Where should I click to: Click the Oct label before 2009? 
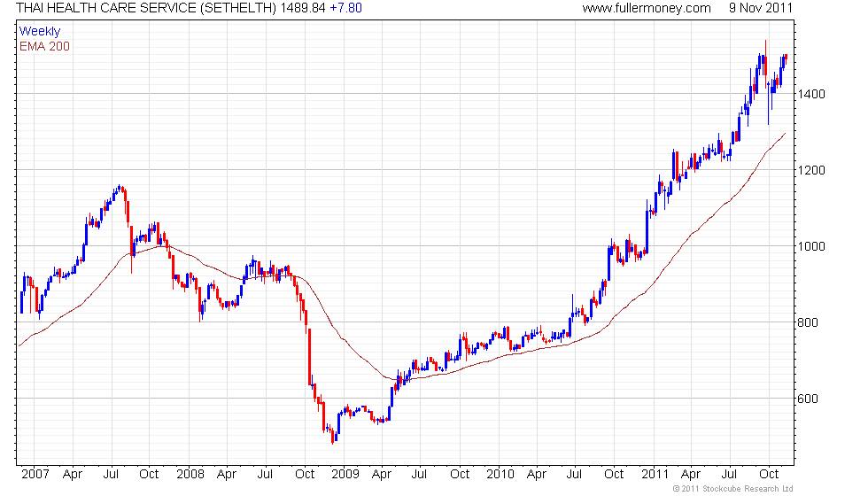[x=305, y=475]
